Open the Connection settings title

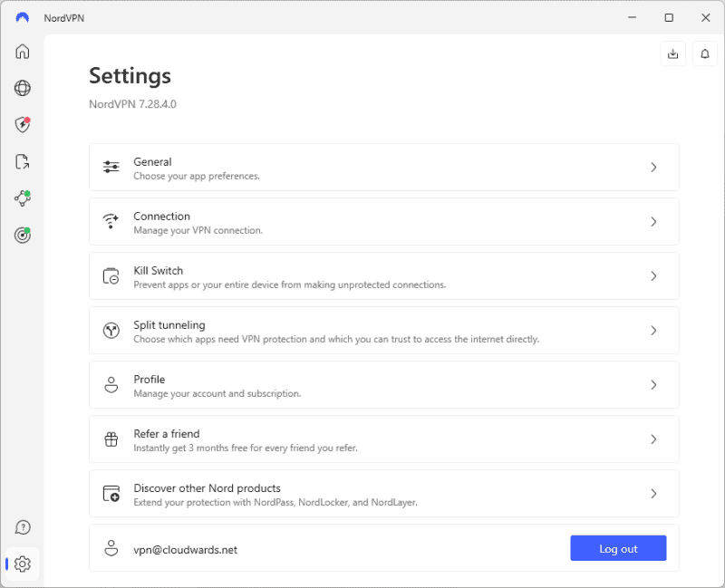[x=162, y=216]
